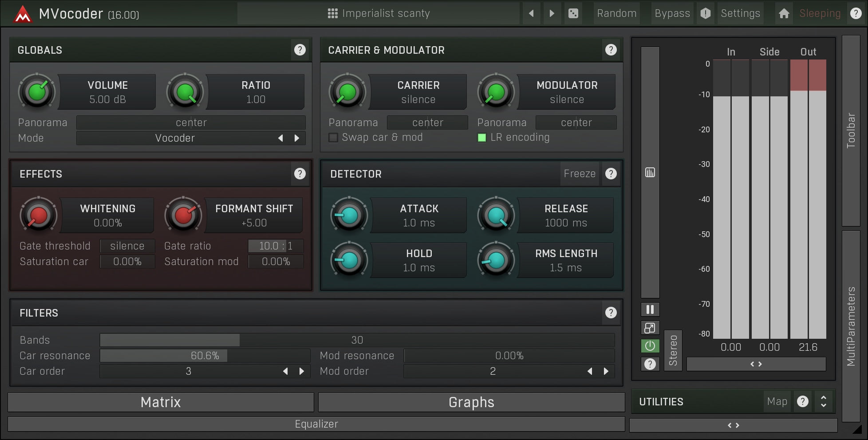Click the histogram icon next to the meters
The image size is (868, 440).
click(650, 172)
